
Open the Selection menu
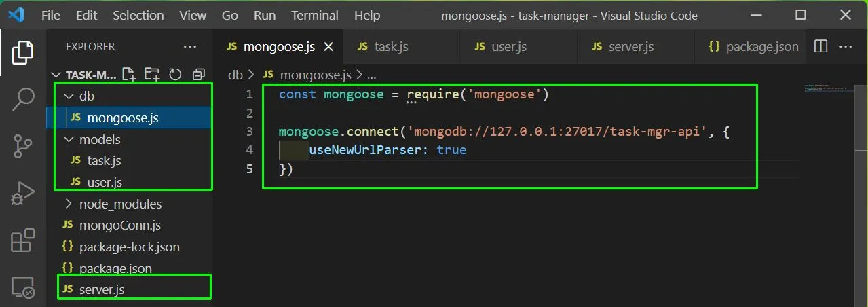tap(138, 15)
